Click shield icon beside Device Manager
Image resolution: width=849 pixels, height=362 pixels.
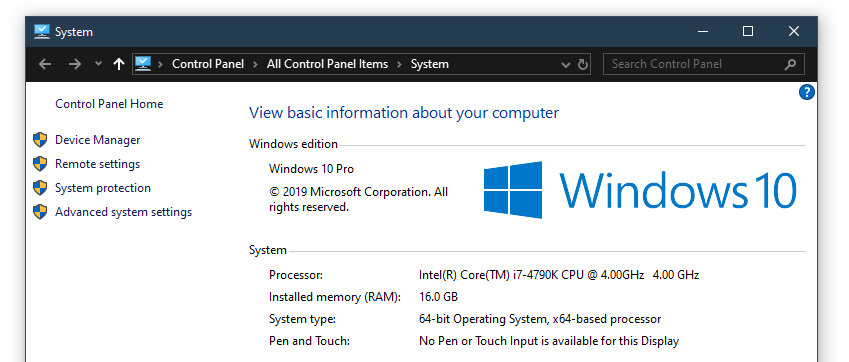(40, 140)
